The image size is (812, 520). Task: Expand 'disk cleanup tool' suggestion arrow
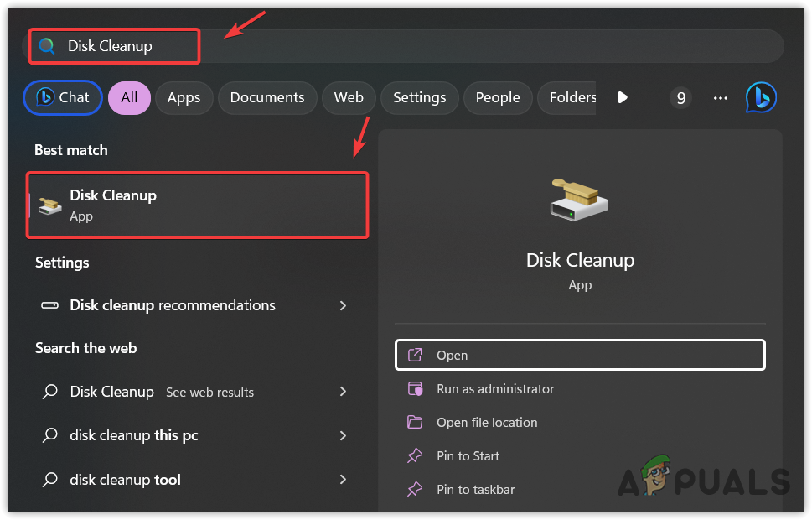click(343, 480)
